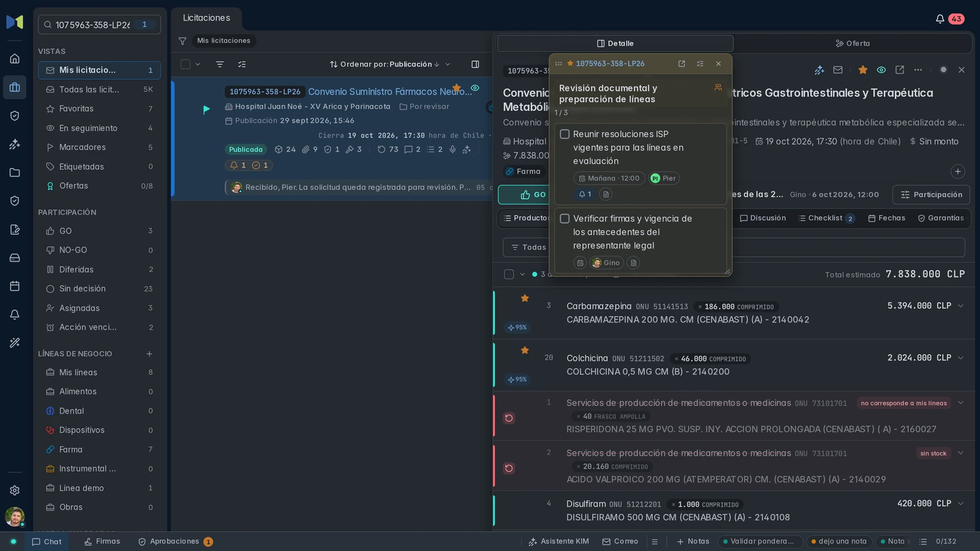This screenshot has height=551, width=980.
Task: Check 'Verificar firmas y vigencia' task checkbox
Action: tap(565, 219)
